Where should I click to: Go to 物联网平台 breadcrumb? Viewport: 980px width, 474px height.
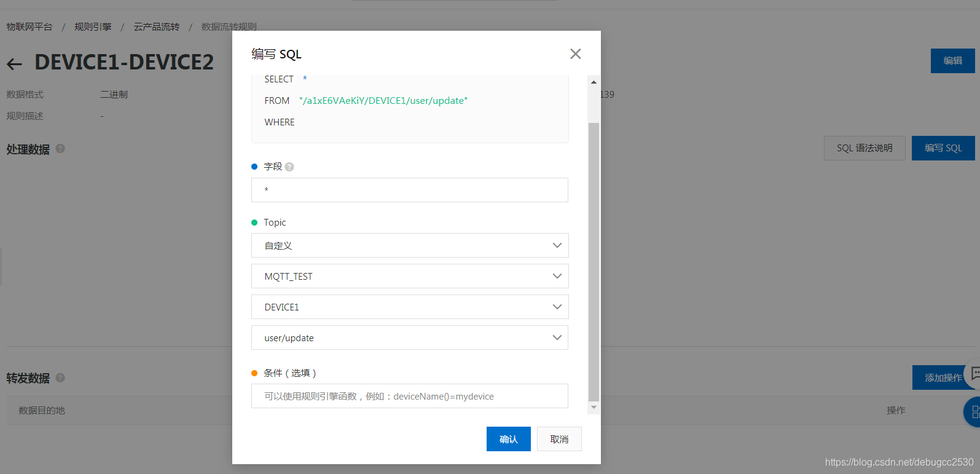29,27
